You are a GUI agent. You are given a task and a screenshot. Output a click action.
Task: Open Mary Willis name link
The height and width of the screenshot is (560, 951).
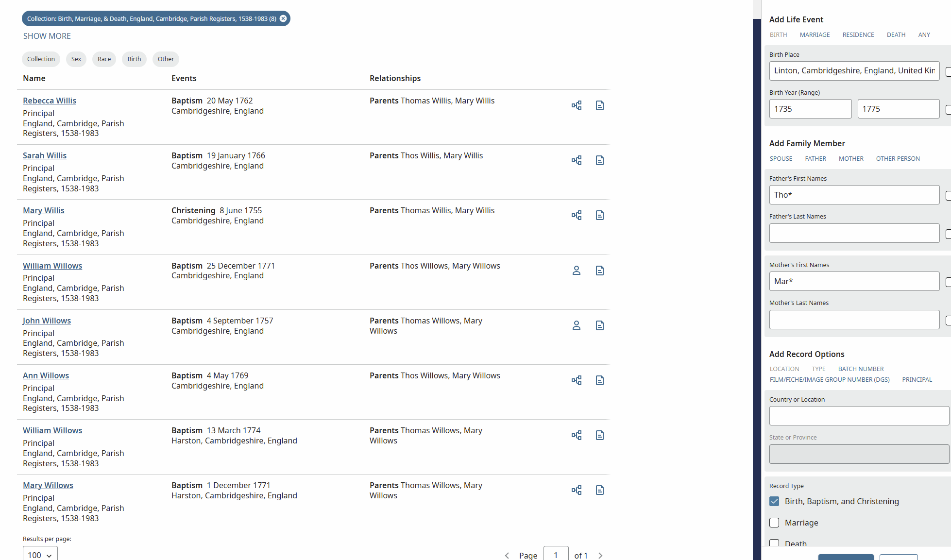43,210
